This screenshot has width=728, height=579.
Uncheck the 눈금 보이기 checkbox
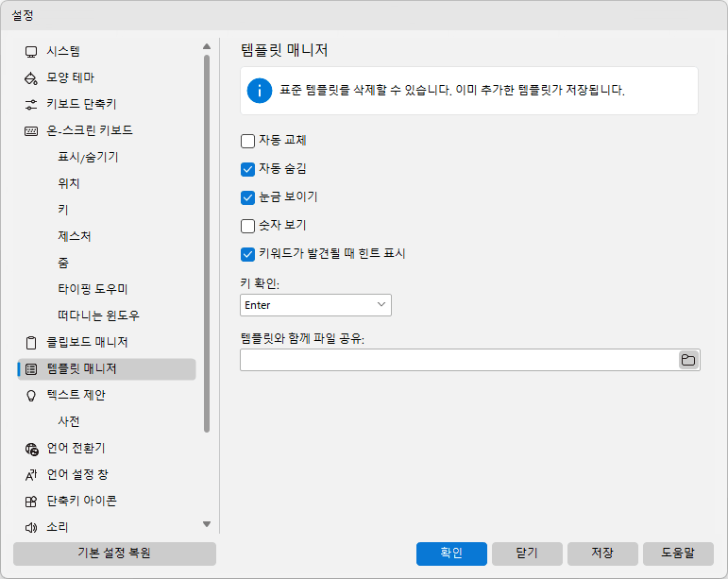(x=248, y=197)
